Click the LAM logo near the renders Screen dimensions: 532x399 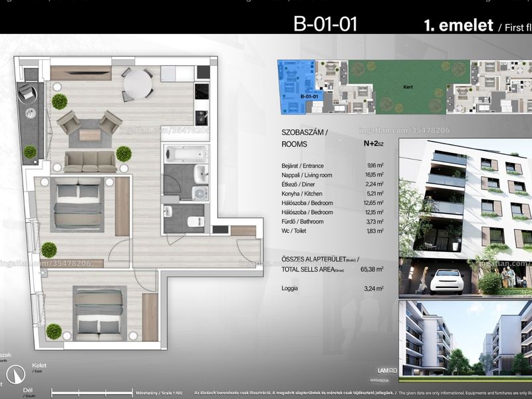tap(387, 371)
